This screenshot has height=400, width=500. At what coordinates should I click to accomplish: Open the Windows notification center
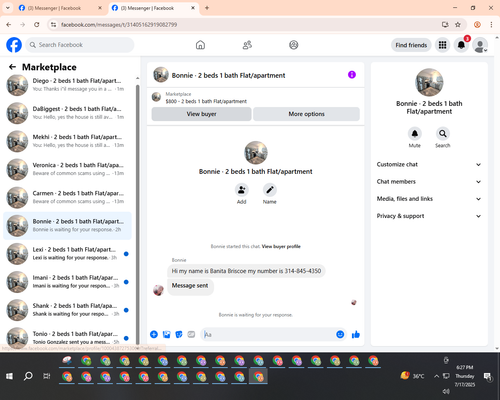pos(488,376)
